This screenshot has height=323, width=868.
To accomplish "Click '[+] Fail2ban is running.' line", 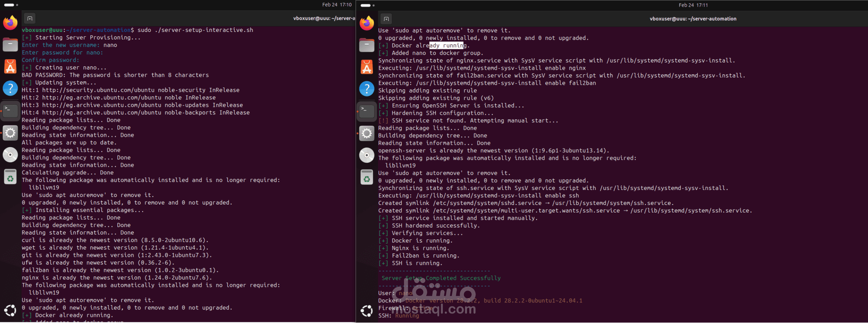I will coord(419,256).
